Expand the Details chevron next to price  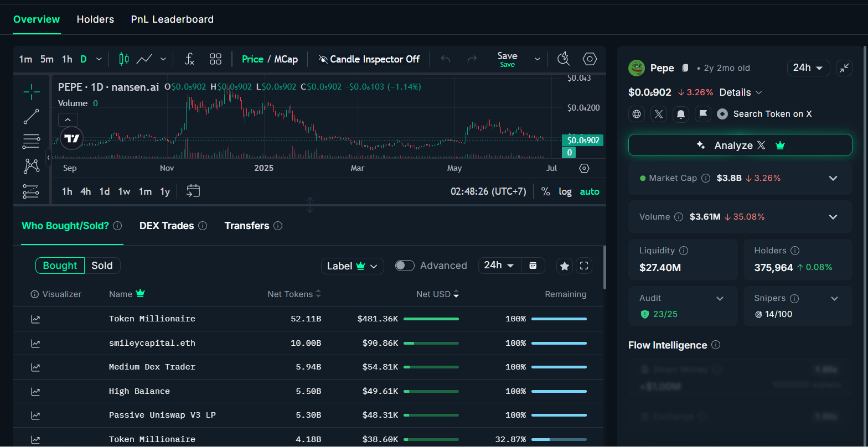(759, 92)
